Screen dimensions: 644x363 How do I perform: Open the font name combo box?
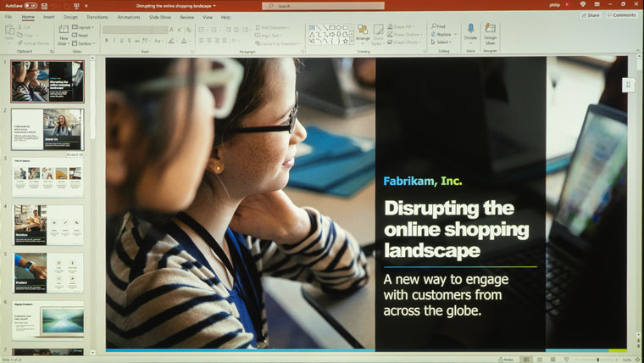click(127, 30)
